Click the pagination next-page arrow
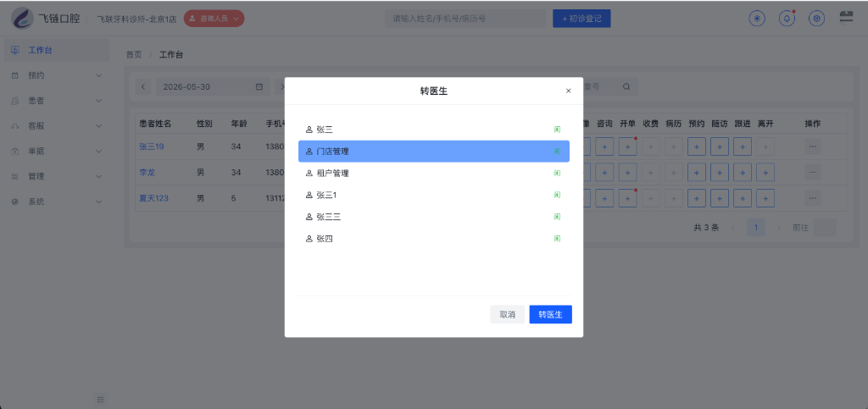Screen dimensions: 868x409 click(778, 227)
